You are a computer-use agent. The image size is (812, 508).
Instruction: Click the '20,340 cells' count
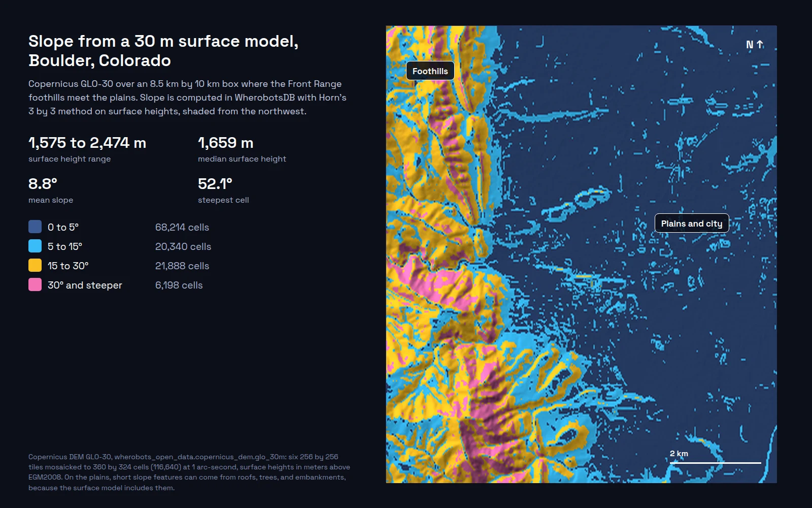click(183, 246)
